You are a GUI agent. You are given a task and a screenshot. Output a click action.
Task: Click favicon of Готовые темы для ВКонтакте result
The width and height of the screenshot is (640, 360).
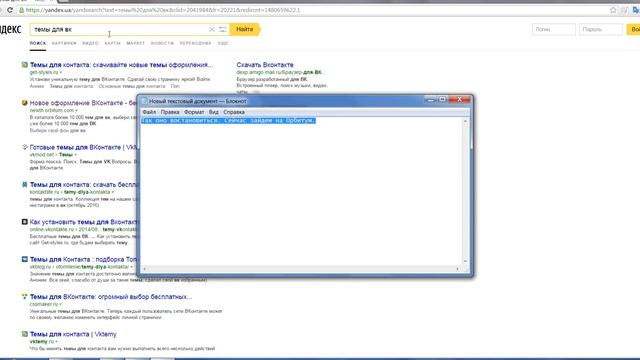pos(24,147)
